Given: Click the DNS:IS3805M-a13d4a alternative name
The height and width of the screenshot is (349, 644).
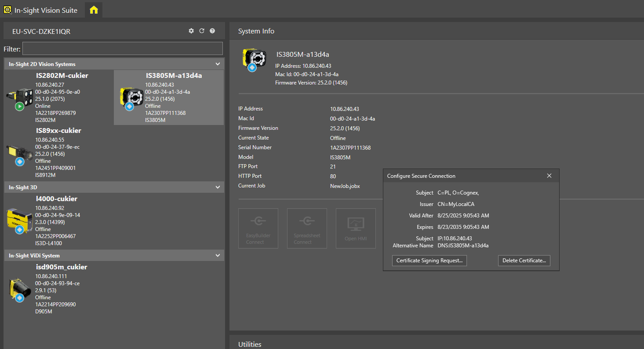Looking at the screenshot, I should pos(463,246).
